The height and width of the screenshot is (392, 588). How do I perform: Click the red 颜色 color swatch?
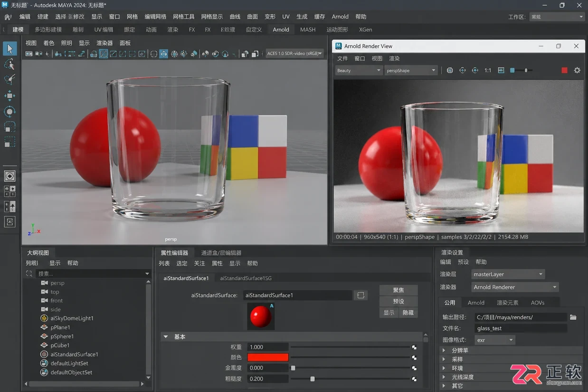coord(268,357)
